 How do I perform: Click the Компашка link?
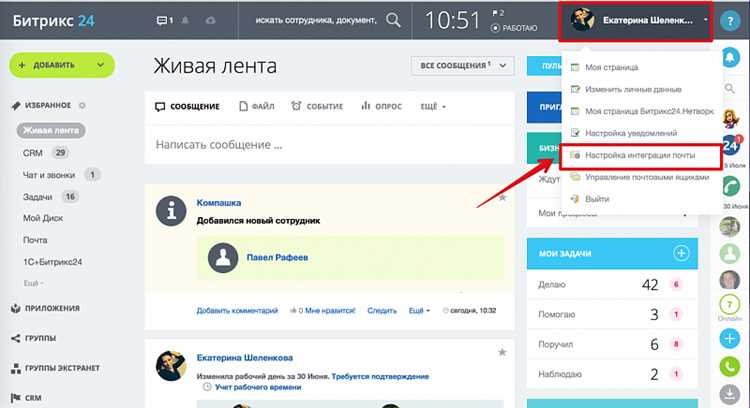[219, 203]
